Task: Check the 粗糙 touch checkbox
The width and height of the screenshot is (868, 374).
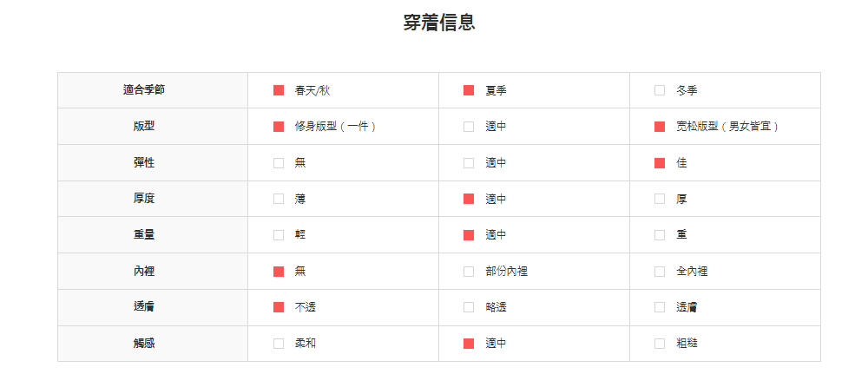Action: [660, 344]
